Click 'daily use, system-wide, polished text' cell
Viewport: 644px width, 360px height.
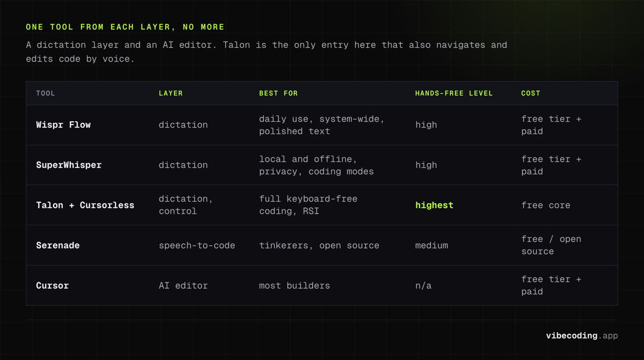322,125
